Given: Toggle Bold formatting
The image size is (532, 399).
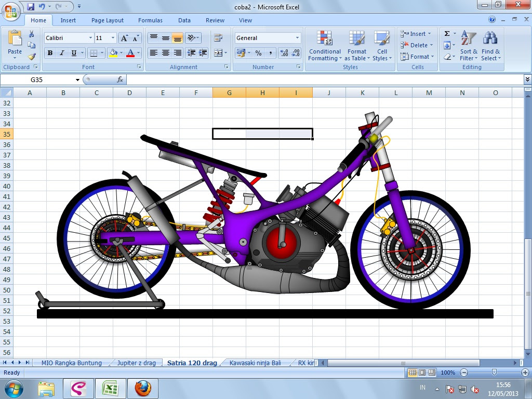Looking at the screenshot, I should click(50, 53).
